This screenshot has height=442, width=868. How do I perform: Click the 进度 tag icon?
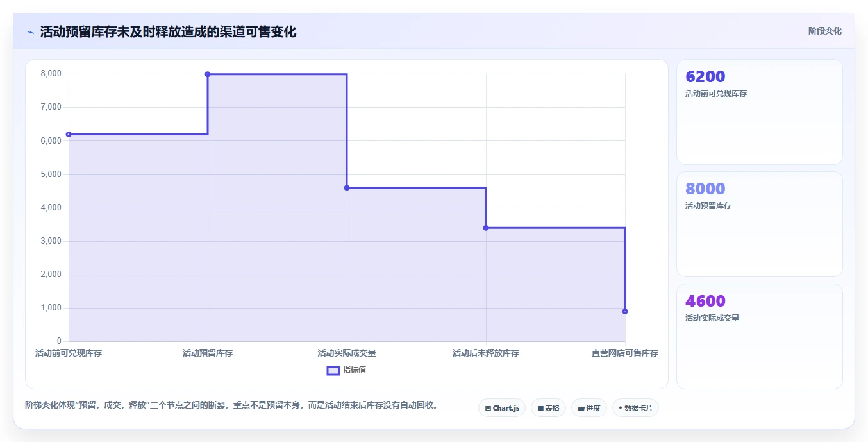581,408
